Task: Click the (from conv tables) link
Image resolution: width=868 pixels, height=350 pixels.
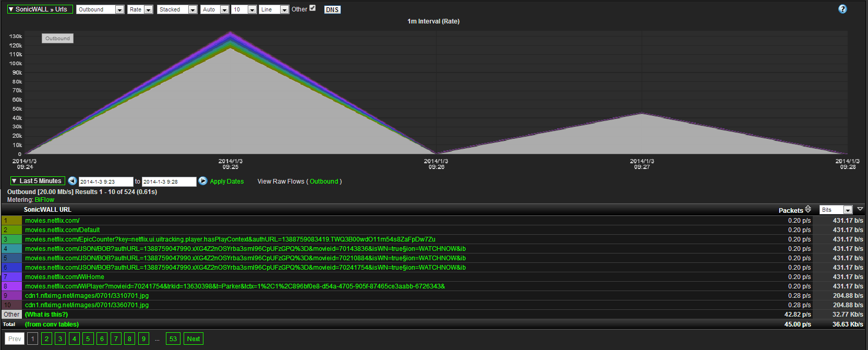Action: coord(52,324)
